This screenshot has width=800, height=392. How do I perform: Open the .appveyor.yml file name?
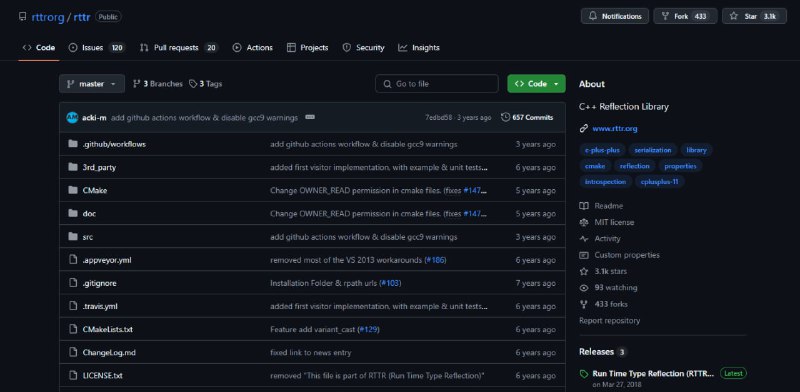pyautogui.click(x=107, y=260)
